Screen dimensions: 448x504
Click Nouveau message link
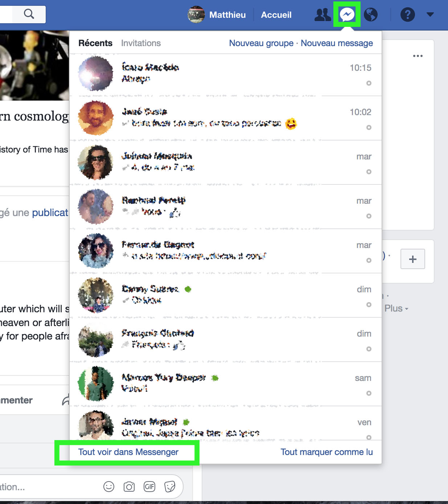coord(337,43)
